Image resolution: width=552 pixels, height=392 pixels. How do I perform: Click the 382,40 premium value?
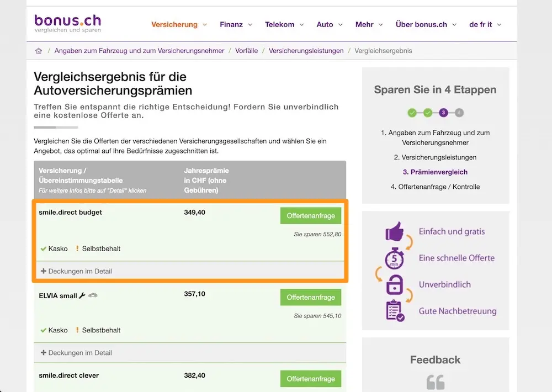pyautogui.click(x=194, y=375)
